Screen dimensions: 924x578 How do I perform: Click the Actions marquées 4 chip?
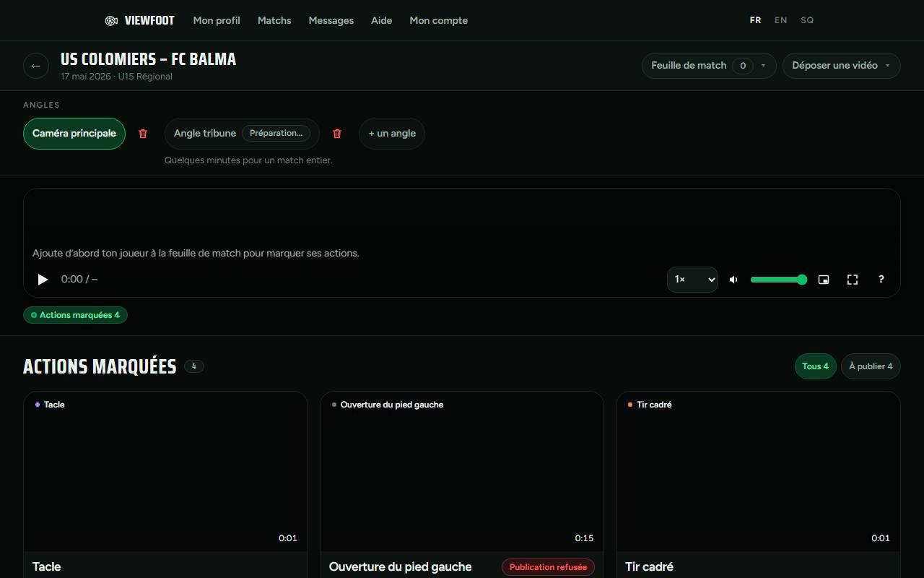(76, 315)
